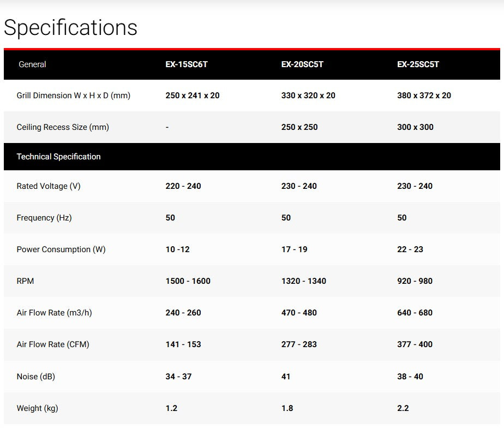The image size is (504, 429).
Task: Select the EX-15SC6T column header
Action: [187, 64]
